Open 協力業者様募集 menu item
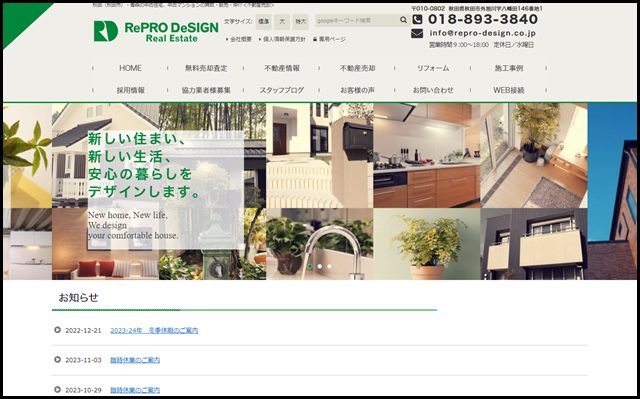Viewport: 640px width, 399px height. [206, 90]
